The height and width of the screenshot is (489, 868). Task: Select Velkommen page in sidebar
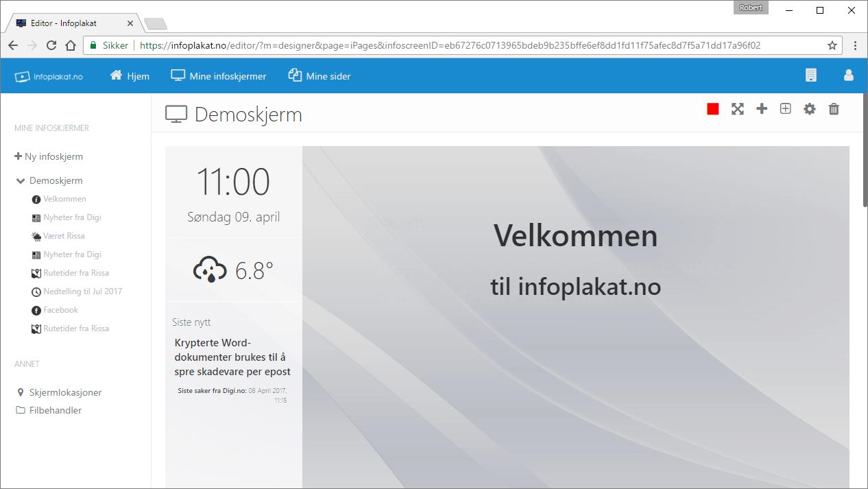pyautogui.click(x=65, y=199)
